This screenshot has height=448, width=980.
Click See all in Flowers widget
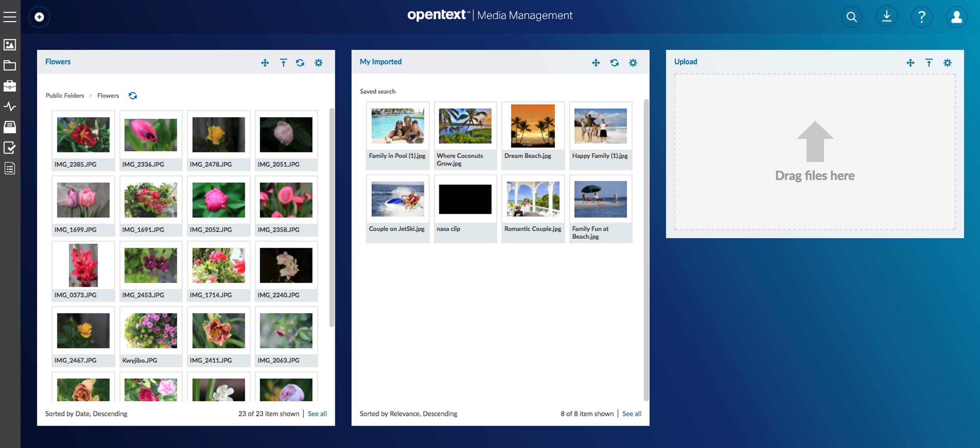(317, 414)
